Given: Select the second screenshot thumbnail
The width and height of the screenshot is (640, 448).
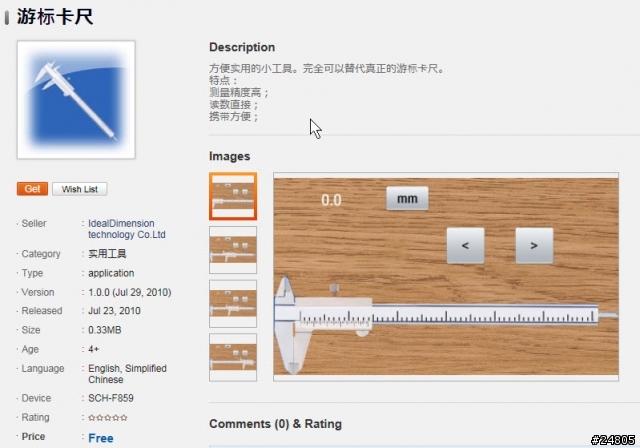Looking at the screenshot, I should pos(233,250).
